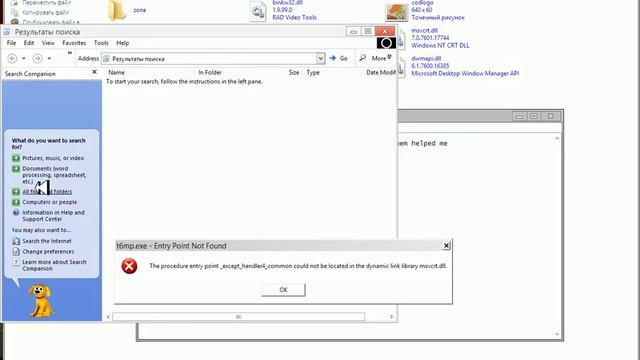Close the background text window
Image resolution: width=640 pixels, height=360 pixels.
coord(551,116)
